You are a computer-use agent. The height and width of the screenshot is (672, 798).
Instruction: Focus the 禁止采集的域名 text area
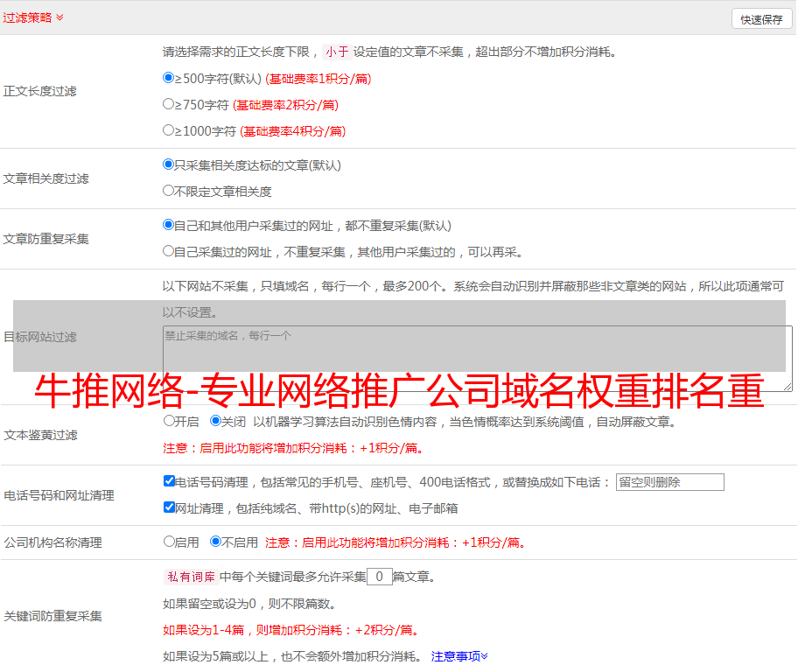coord(478,359)
